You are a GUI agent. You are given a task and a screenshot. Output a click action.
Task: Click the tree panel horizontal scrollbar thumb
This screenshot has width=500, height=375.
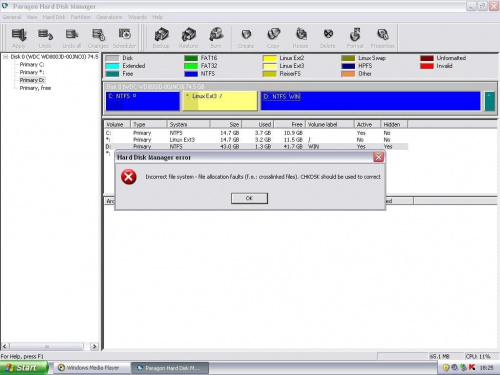(x=47, y=347)
